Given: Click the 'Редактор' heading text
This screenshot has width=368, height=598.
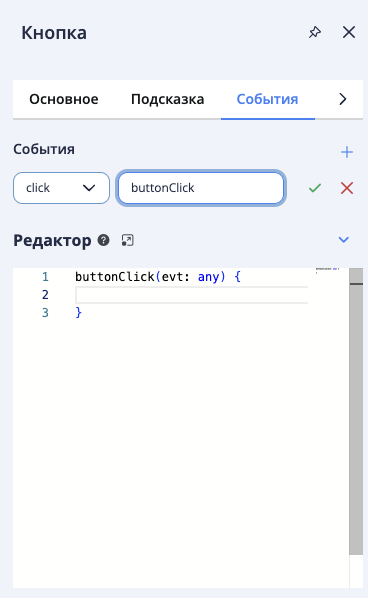Looking at the screenshot, I should (x=52, y=241).
